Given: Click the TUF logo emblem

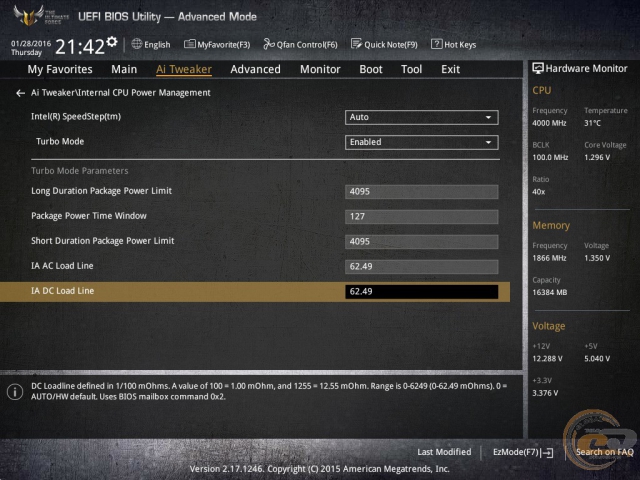Looking at the screenshot, I should [29, 15].
